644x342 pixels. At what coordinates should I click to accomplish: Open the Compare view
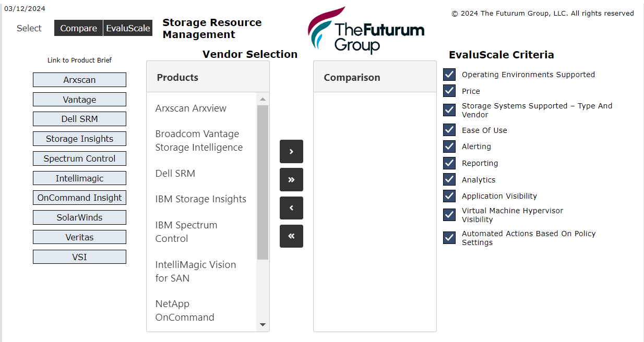click(x=78, y=28)
